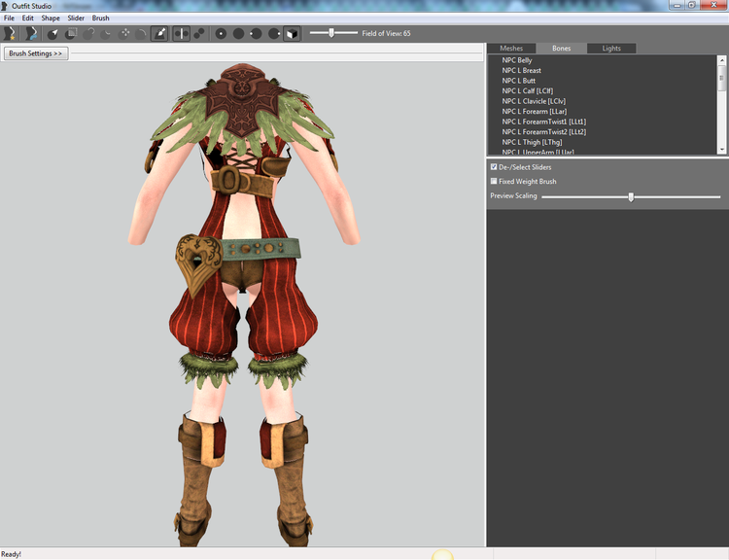Select the NPC L Thigh [LThg] bone
The width and height of the screenshot is (729, 560).
pos(532,142)
